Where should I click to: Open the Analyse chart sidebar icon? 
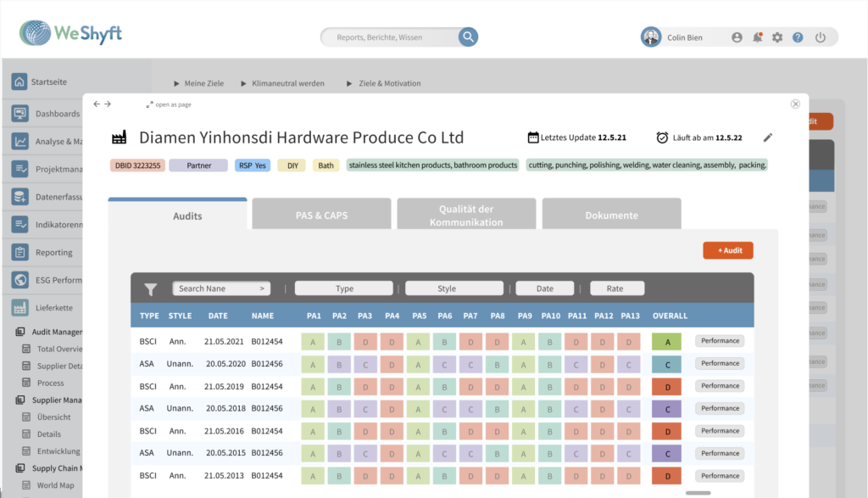[x=20, y=142]
